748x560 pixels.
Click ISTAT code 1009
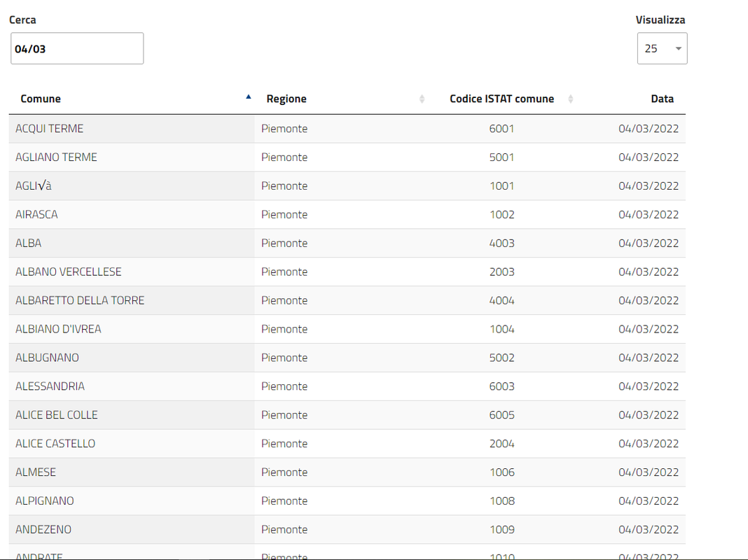click(x=502, y=529)
